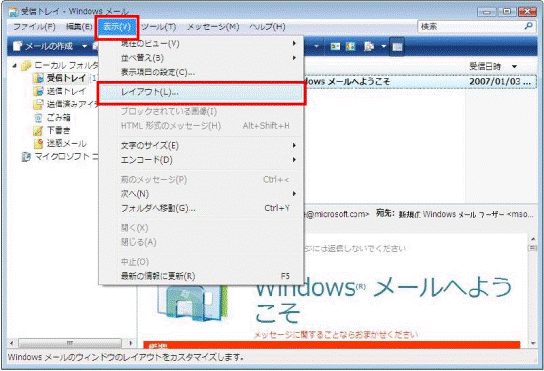Select the 迷惑メール junk mail folder

point(60,143)
